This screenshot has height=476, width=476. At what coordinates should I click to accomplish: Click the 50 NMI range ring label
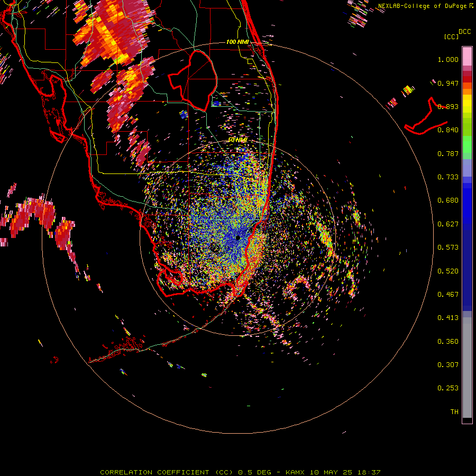point(237,140)
